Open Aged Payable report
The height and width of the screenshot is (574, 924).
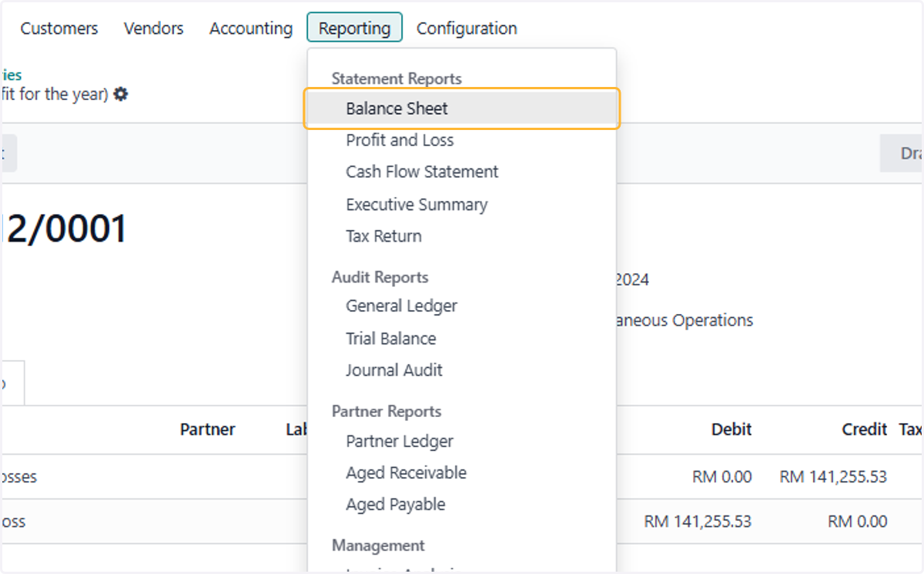pyautogui.click(x=396, y=505)
